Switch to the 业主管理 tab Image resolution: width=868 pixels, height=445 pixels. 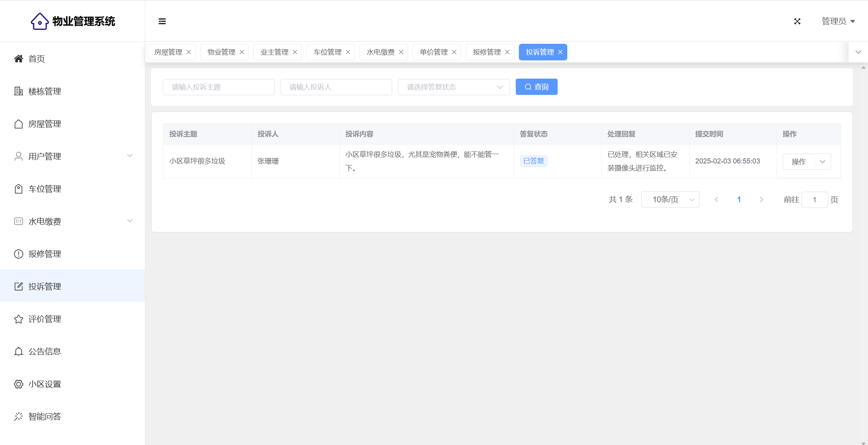(x=274, y=52)
